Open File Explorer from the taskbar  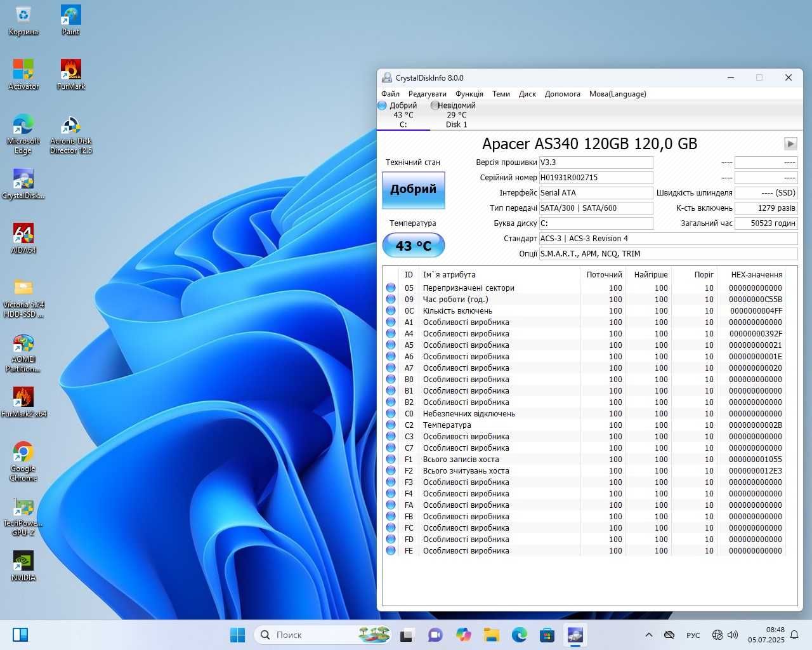click(x=491, y=635)
